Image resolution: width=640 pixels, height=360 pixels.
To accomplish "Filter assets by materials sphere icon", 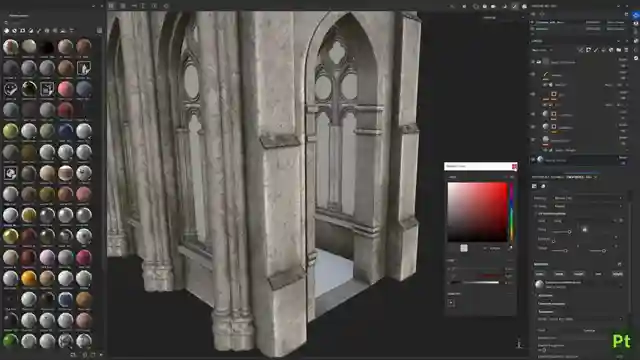I will click(x=7, y=31).
